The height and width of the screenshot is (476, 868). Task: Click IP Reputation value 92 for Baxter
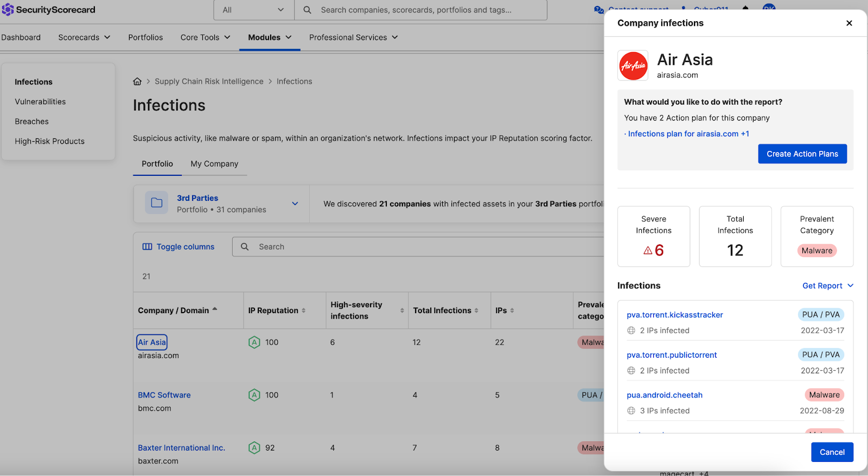[270, 448]
